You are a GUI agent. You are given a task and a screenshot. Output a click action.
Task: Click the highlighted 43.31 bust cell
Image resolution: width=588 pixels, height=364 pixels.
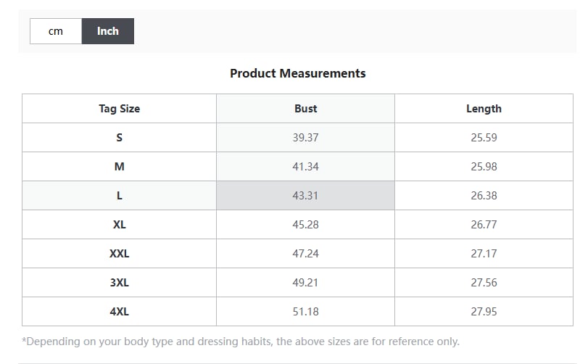pos(305,196)
